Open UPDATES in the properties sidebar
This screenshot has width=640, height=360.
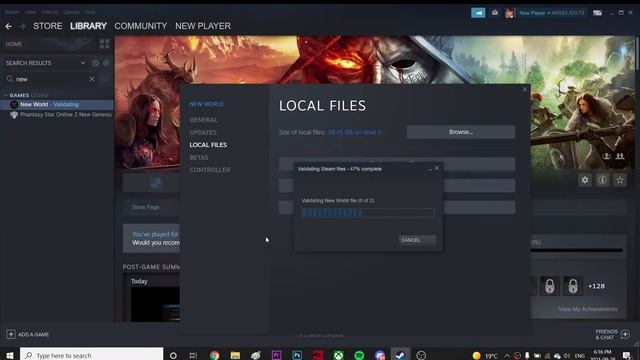[203, 133]
